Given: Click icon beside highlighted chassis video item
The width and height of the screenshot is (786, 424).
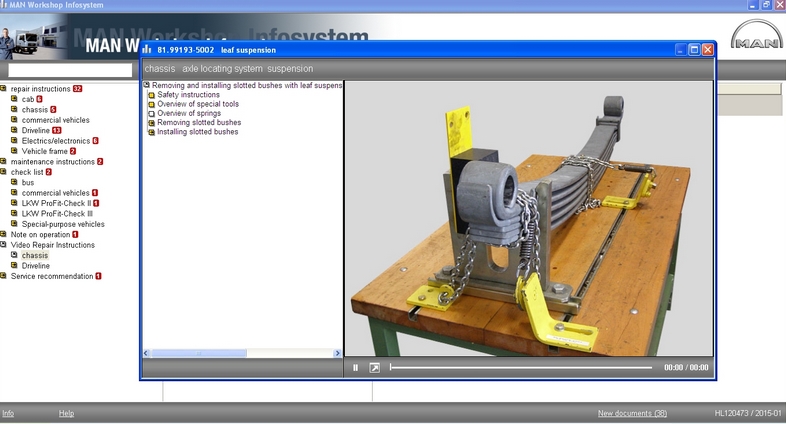Looking at the screenshot, I should pyautogui.click(x=15, y=255).
